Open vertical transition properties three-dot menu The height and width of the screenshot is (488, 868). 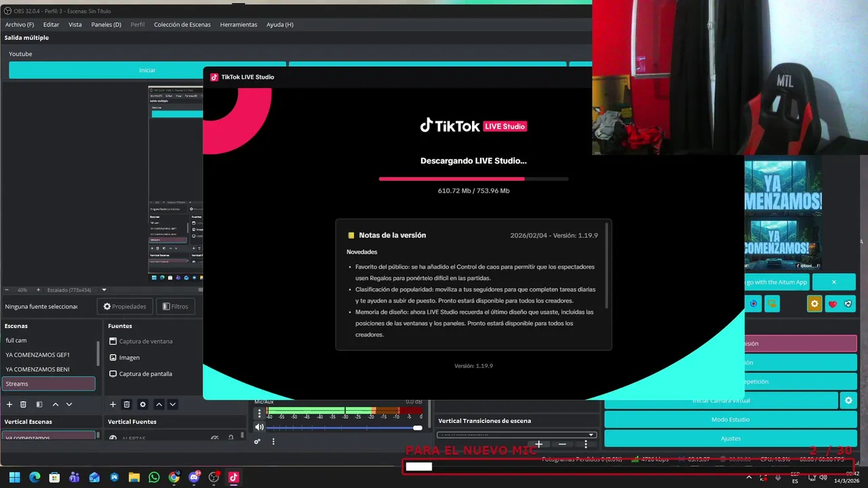pos(586,444)
